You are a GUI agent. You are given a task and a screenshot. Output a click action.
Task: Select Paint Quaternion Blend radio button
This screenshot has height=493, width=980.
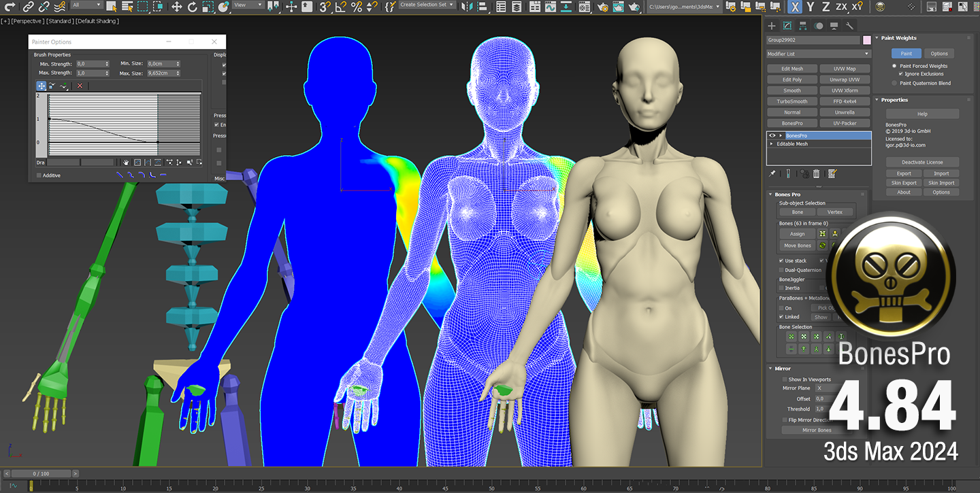point(894,83)
